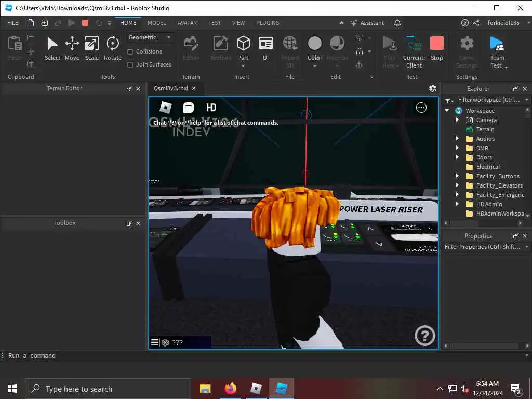The width and height of the screenshot is (532, 399).
Task: Open the viewport three-dots menu
Action: point(421,108)
